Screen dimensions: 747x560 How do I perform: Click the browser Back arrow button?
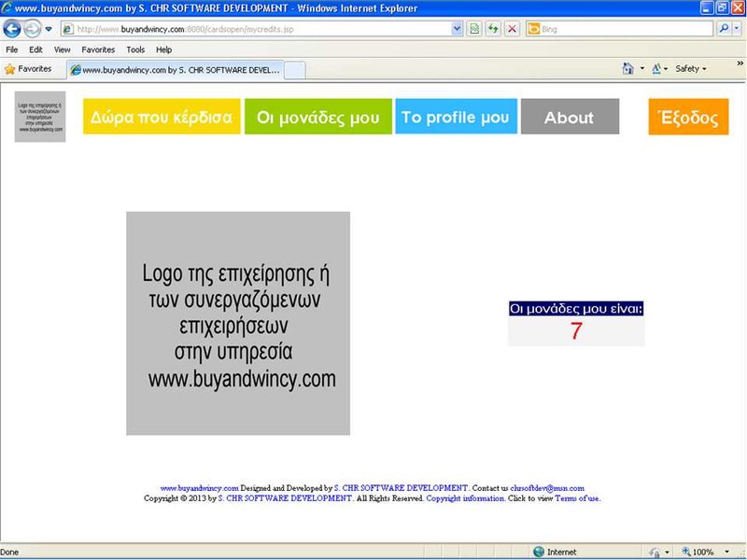11,29
